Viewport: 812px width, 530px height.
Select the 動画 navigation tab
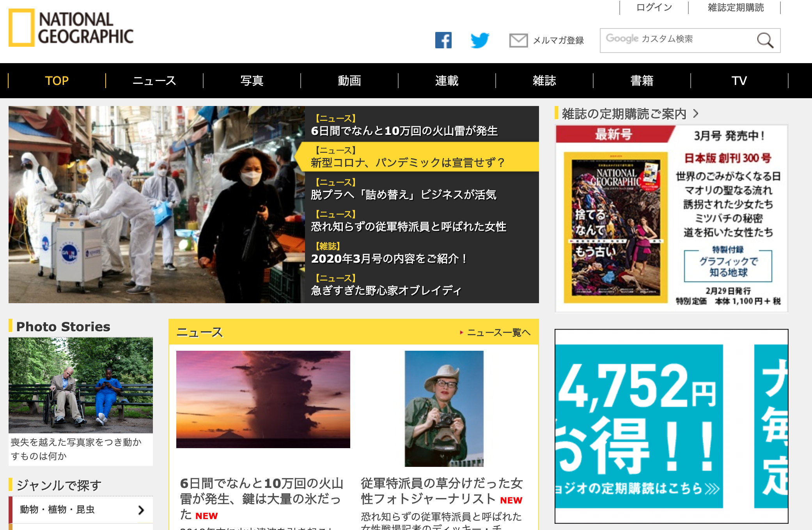tap(349, 81)
